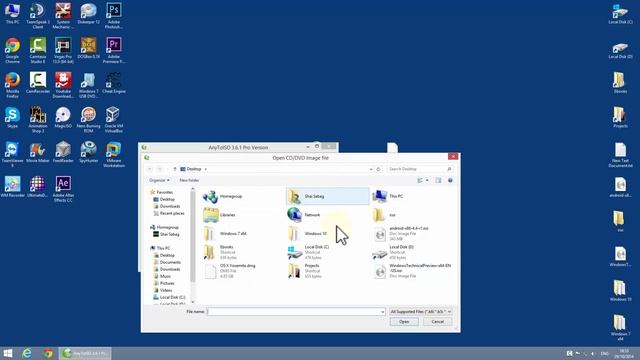Click the File name input field
The image size is (640, 360).
(293, 312)
